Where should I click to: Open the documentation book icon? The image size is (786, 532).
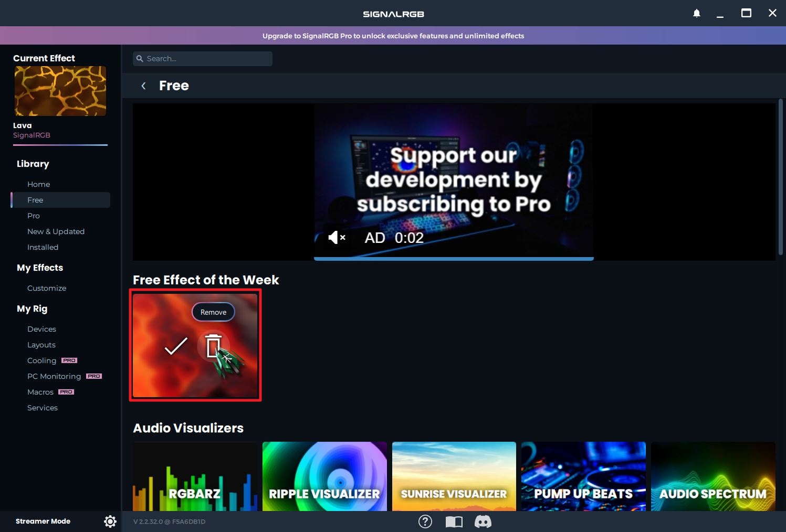point(454,522)
